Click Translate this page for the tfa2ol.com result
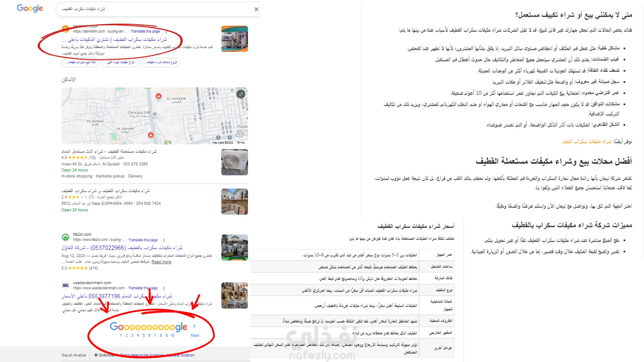This screenshot has width=644, height=362. (x=143, y=240)
